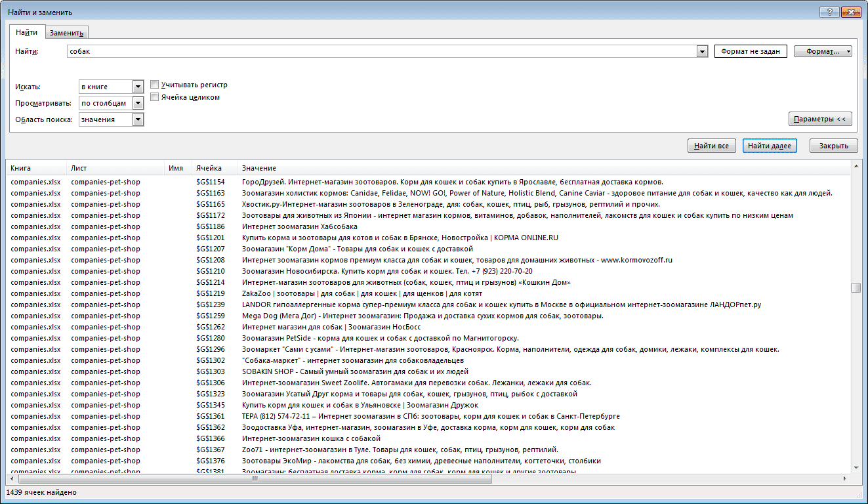This screenshot has height=504, width=868.
Task: Click the horizontal scrollbar left arrow
Action: [x=11, y=479]
